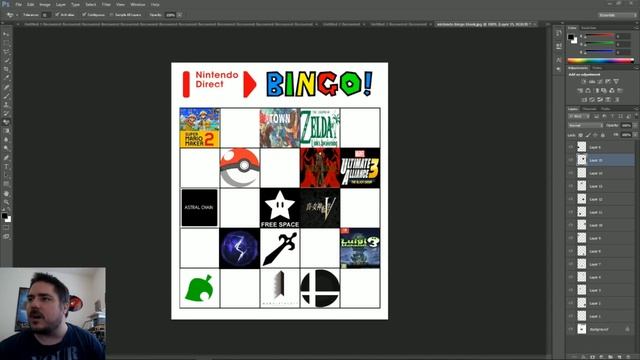Screen dimensions: 640x360
Task: Switch to the Styles tab
Action: click(597, 68)
